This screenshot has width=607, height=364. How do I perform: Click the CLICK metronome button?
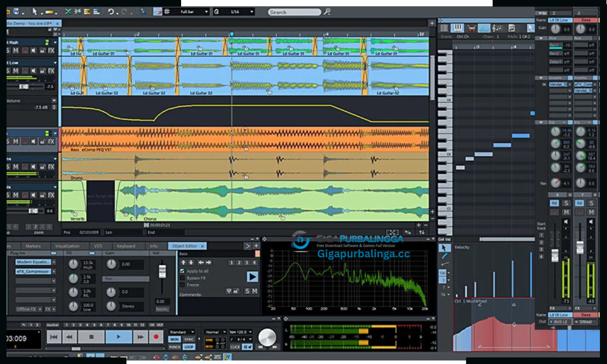[235, 347]
